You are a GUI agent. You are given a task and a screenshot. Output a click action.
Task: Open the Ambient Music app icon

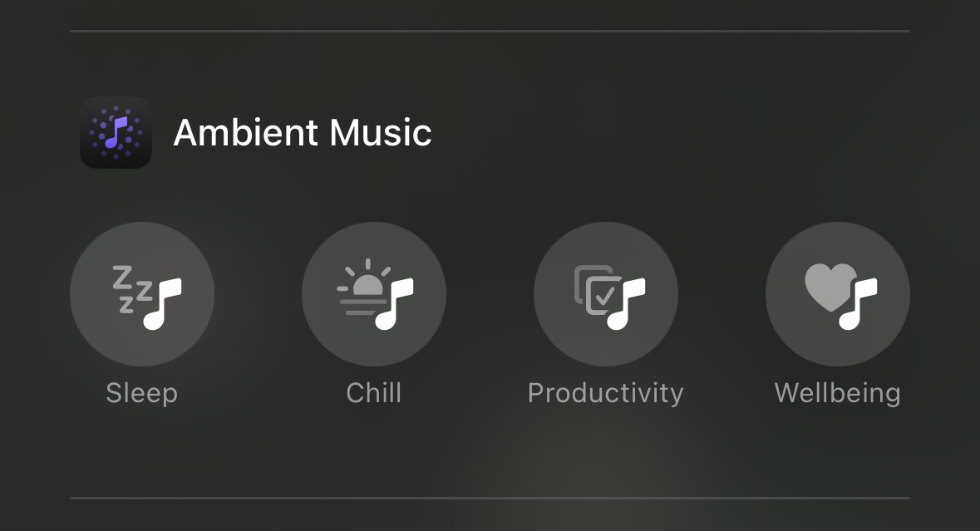[x=116, y=132]
